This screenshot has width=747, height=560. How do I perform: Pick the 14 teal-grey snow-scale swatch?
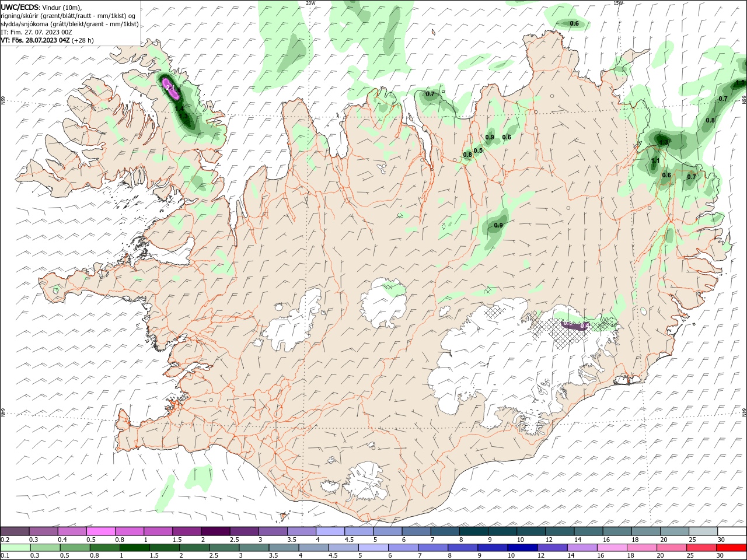pyautogui.click(x=589, y=531)
